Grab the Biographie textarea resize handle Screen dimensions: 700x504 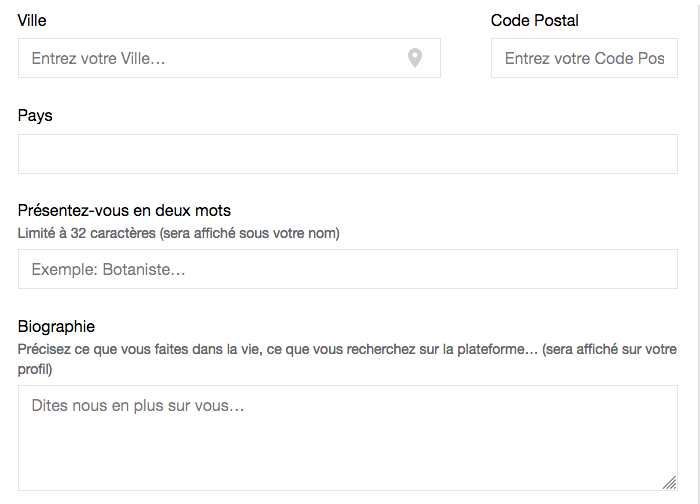point(669,483)
